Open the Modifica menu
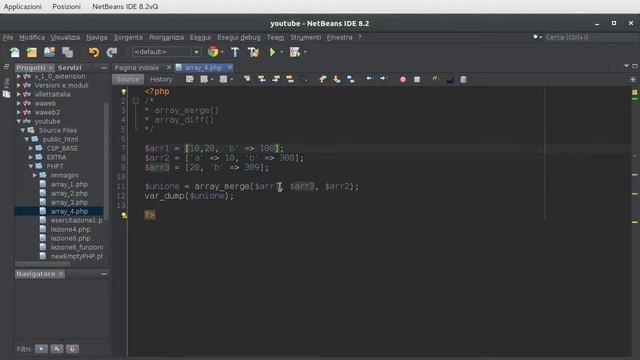Image resolution: width=640 pixels, height=360 pixels. pos(32,37)
